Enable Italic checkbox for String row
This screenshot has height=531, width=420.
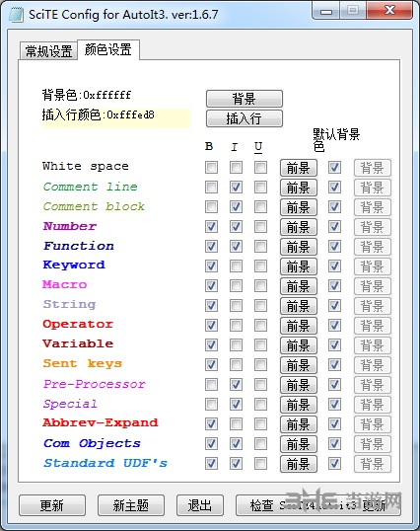click(x=236, y=305)
